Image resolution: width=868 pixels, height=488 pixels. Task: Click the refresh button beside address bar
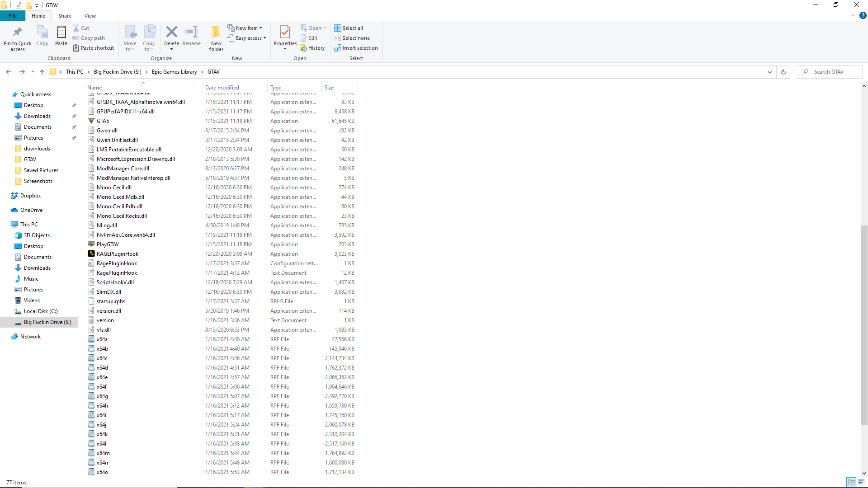point(783,72)
